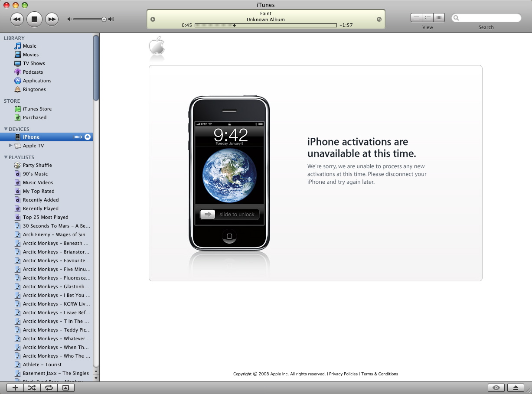532x394 pixels.
Task: Show or hide artwork viewer button
Action: [x=65, y=388]
